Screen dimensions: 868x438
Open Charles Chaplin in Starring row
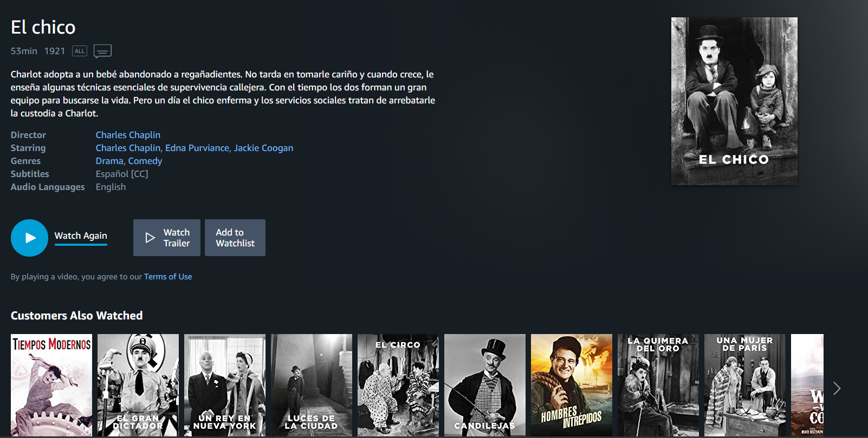tap(128, 148)
